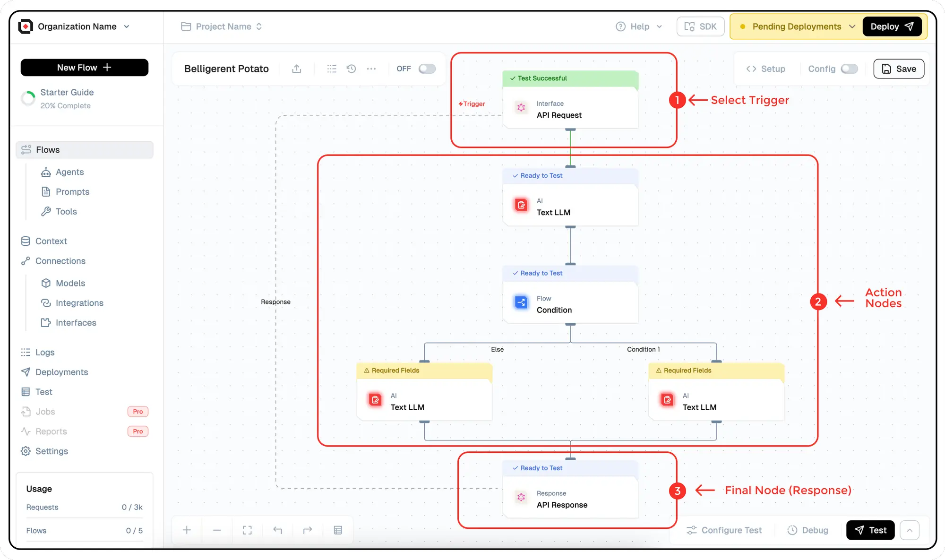
Task: Expand the Organization Name dropdown
Action: [127, 27]
